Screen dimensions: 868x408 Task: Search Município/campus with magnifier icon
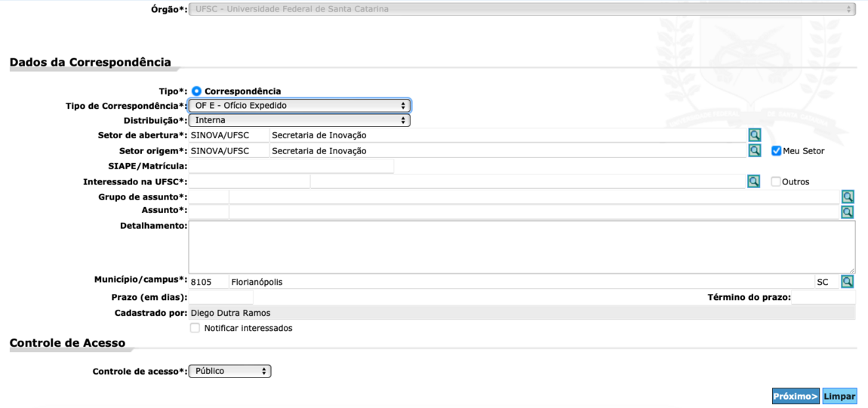(848, 282)
